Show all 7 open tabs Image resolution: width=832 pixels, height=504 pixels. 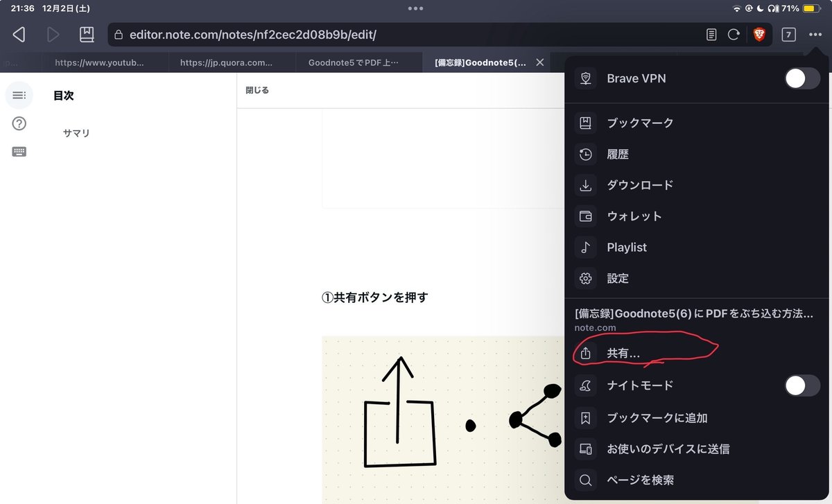pos(788,34)
